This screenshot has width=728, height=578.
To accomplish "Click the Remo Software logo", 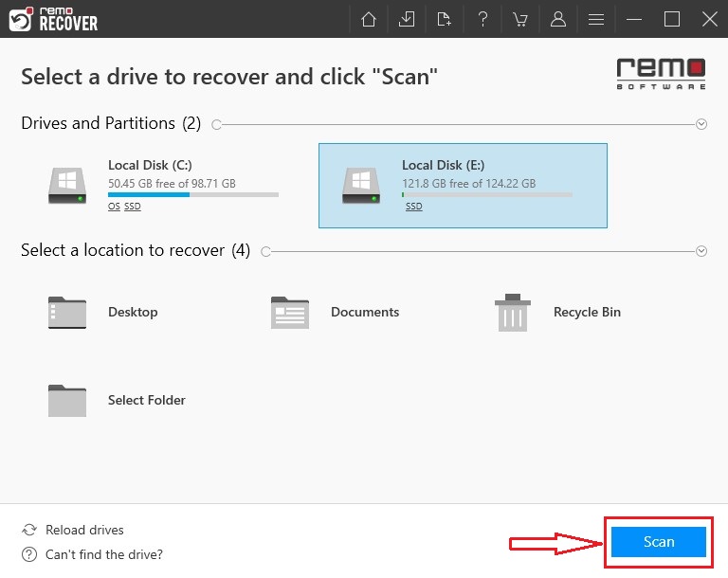I will (661, 74).
